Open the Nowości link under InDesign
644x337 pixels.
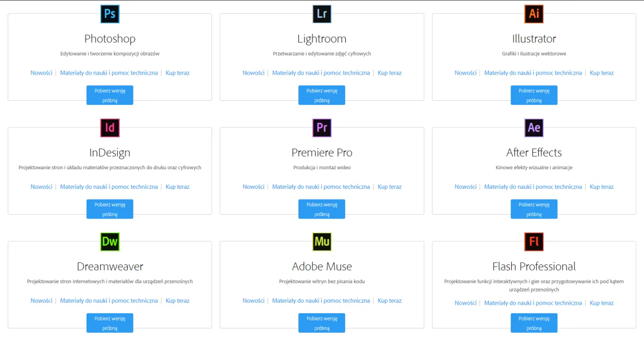pos(41,187)
